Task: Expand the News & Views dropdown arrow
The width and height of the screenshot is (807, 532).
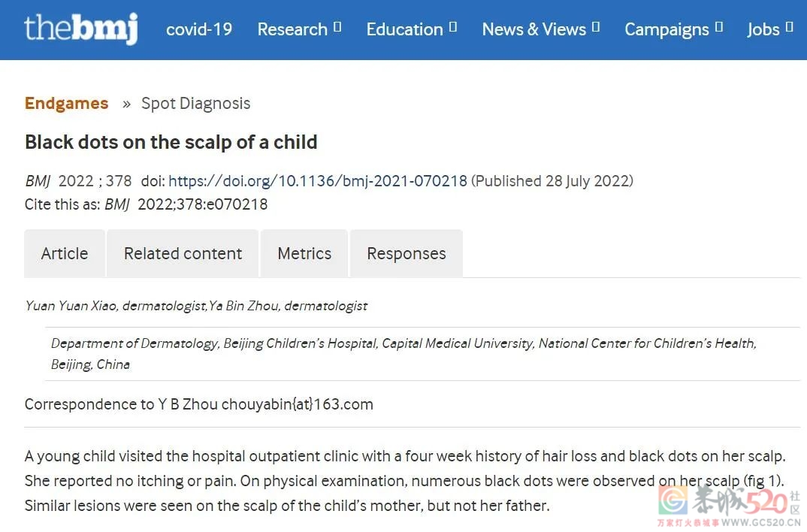Action: click(596, 27)
